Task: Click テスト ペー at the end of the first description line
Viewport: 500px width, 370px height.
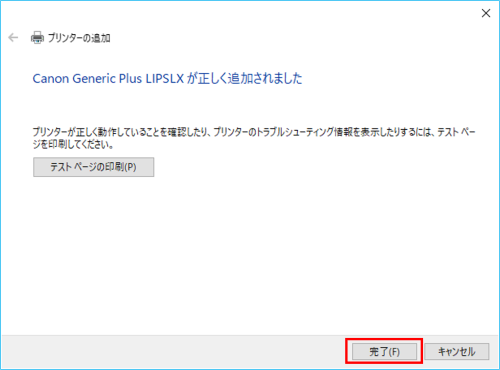Action: coord(456,132)
